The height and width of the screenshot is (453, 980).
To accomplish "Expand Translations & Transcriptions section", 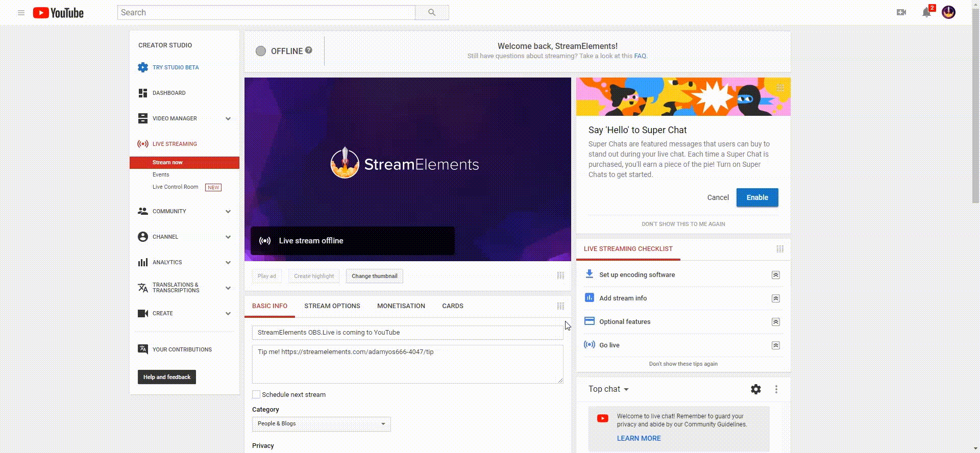I will (x=228, y=288).
